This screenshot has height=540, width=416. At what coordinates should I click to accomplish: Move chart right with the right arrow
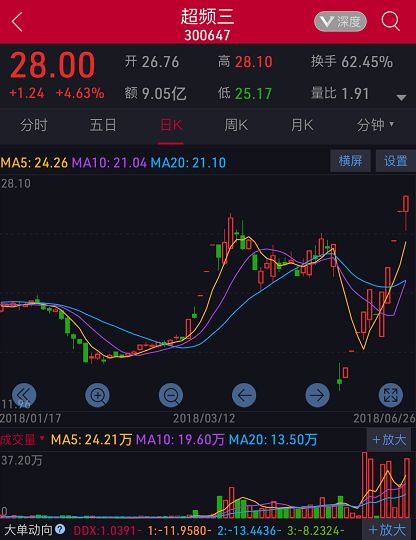tap(318, 395)
